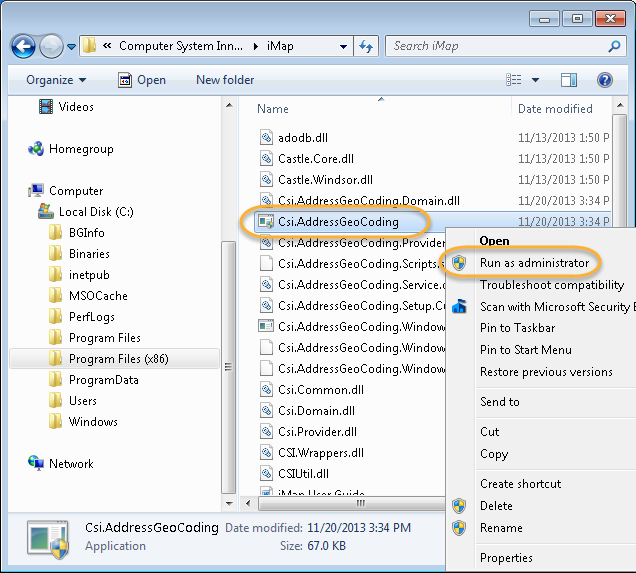Choose Run as administrator from context menu

534,263
